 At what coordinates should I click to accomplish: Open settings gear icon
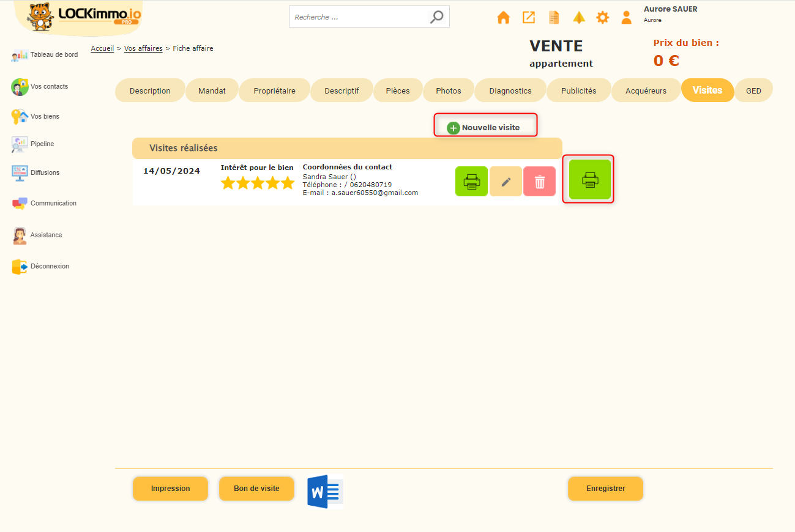(x=603, y=18)
